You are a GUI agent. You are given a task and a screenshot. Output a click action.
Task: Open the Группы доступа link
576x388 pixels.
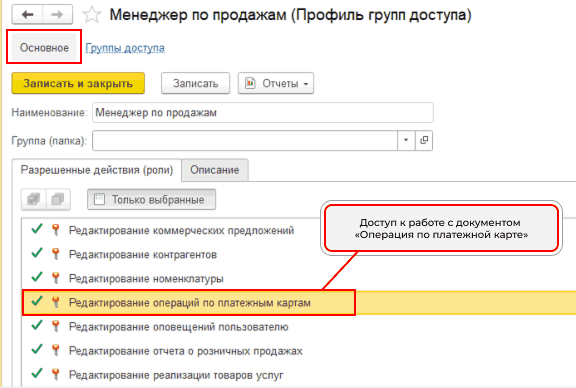[125, 48]
